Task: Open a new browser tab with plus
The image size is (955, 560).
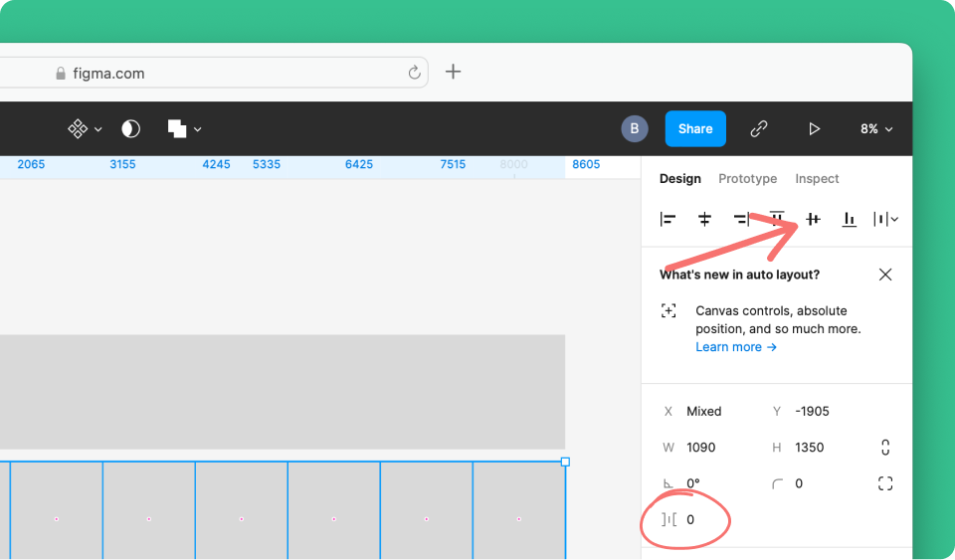Action: pyautogui.click(x=454, y=72)
